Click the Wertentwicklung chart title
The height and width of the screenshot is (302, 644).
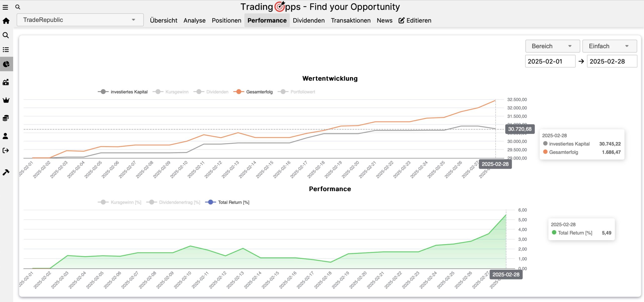click(x=330, y=78)
